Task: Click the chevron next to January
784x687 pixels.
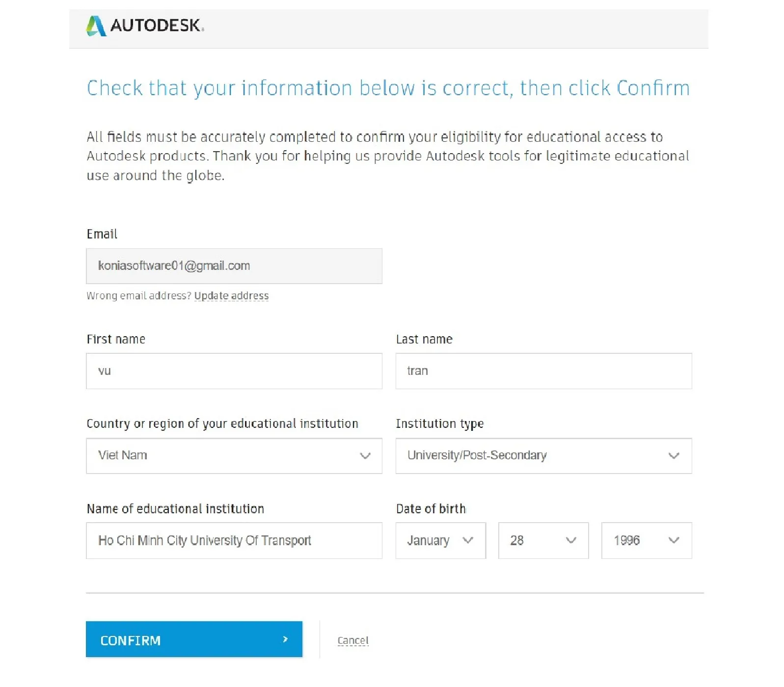Action: [468, 540]
